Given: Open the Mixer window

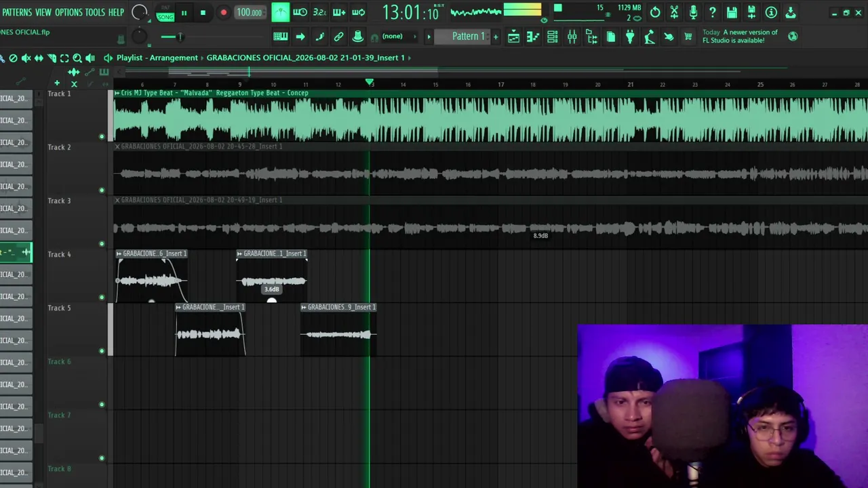Looking at the screenshot, I should [x=572, y=37].
